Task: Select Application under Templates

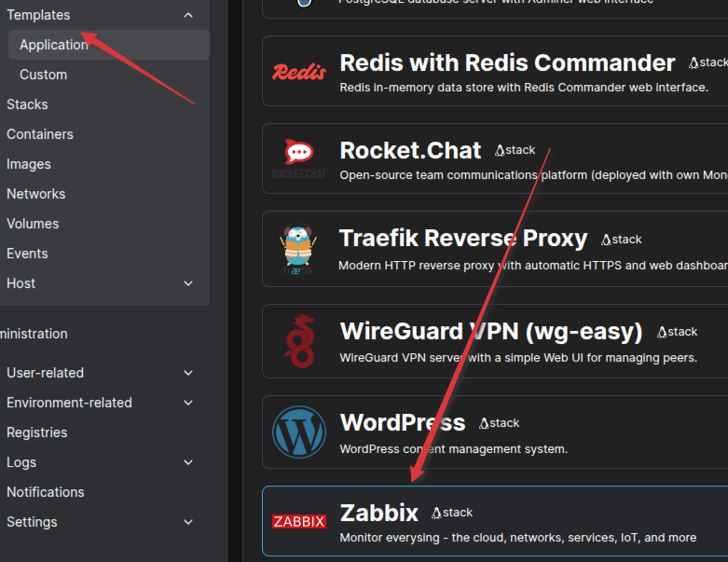Action: click(109, 45)
